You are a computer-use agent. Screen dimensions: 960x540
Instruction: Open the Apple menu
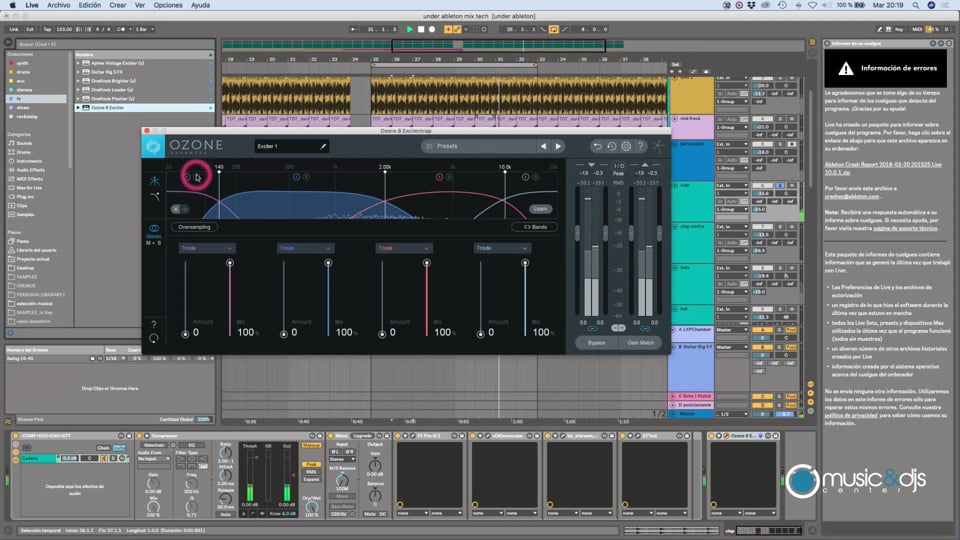(12, 5)
